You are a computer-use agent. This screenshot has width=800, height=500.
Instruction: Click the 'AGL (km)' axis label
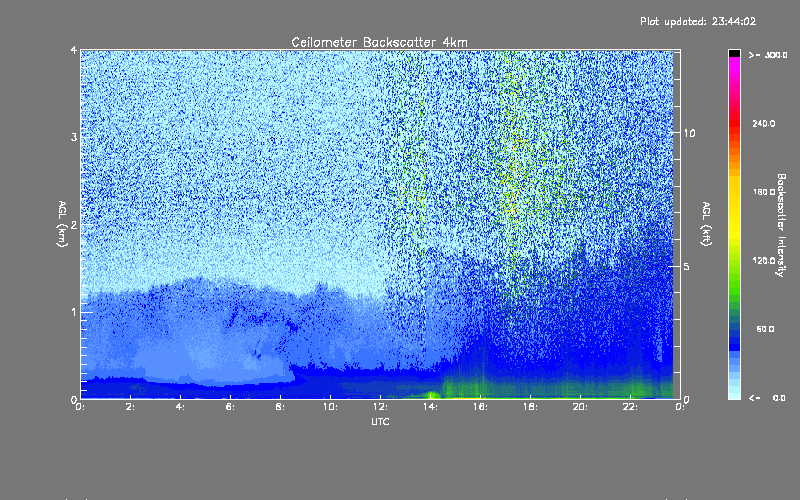[62, 224]
